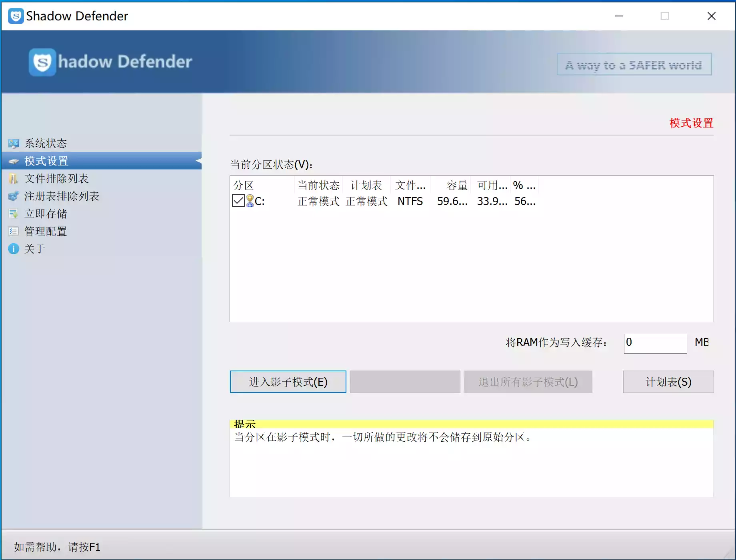Select the C: partition row label

(260, 201)
